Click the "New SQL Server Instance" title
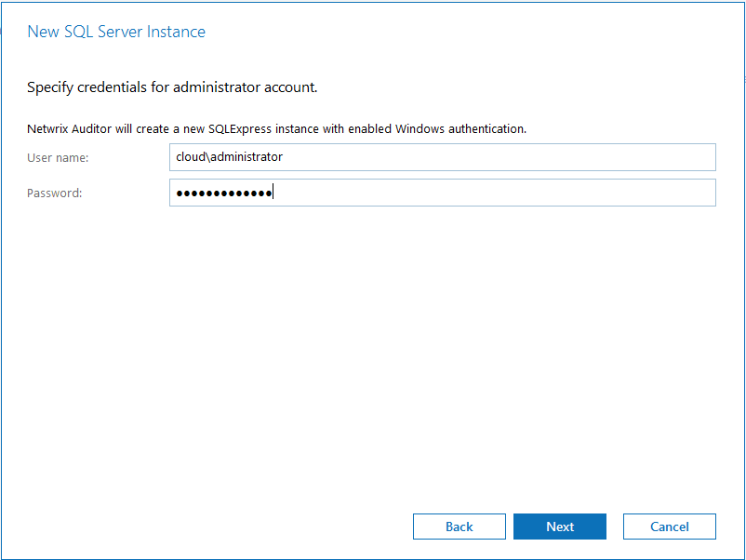The image size is (746, 560). pos(116,33)
